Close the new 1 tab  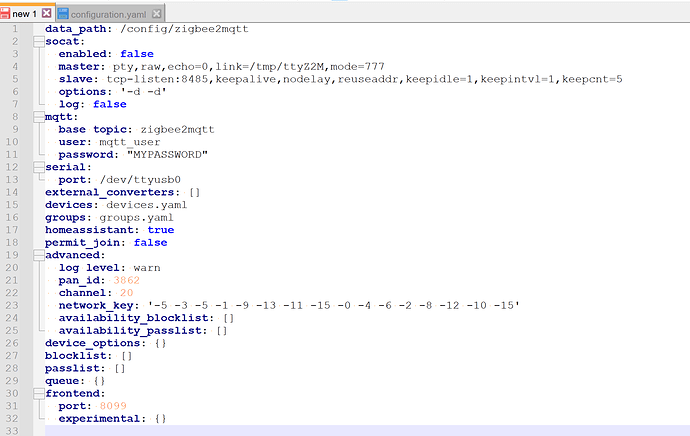pyautogui.click(x=46, y=13)
